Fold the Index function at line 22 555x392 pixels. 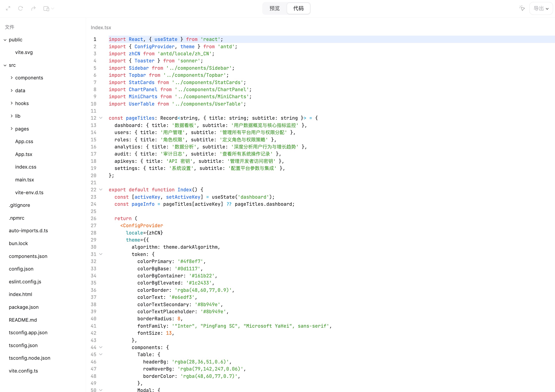pyautogui.click(x=101, y=190)
